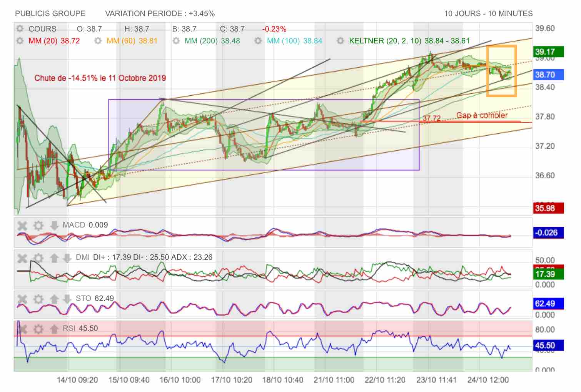Open STO settings gear
Image resolution: width=581 pixels, height=392 pixels.
click(x=38, y=299)
